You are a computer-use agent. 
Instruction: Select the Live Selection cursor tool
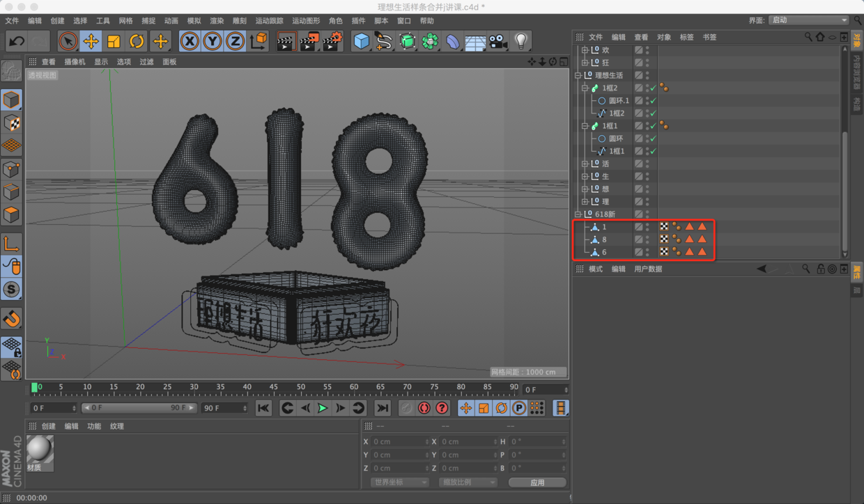[68, 41]
